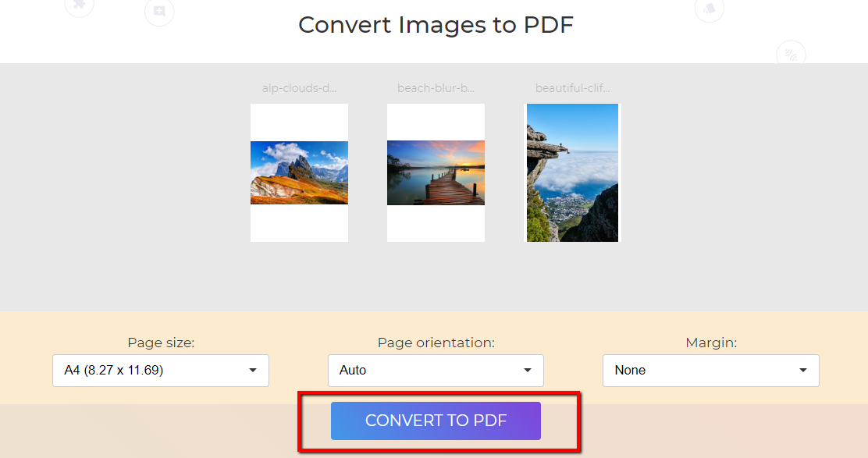
Task: Expand the Page orientation Auto dropdown
Action: point(436,370)
